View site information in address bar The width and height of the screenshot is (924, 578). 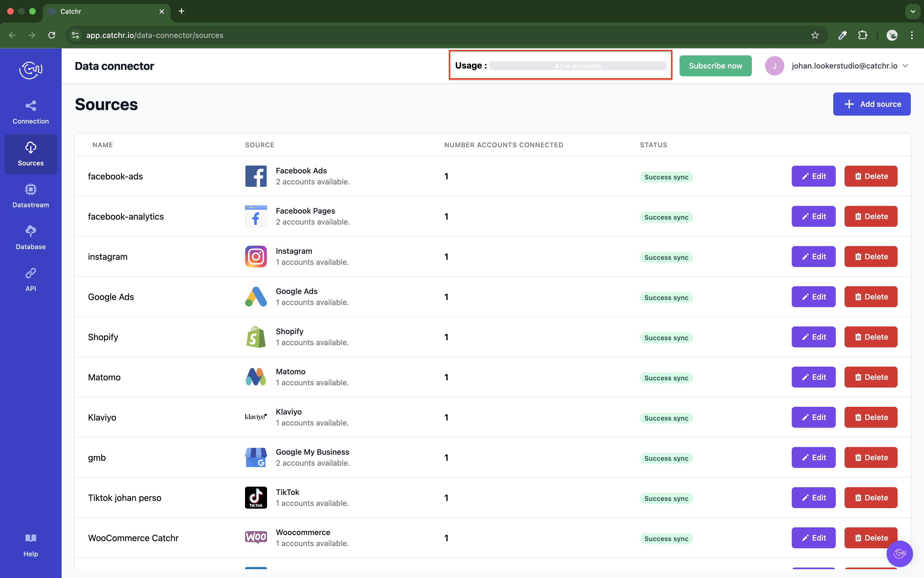(76, 35)
